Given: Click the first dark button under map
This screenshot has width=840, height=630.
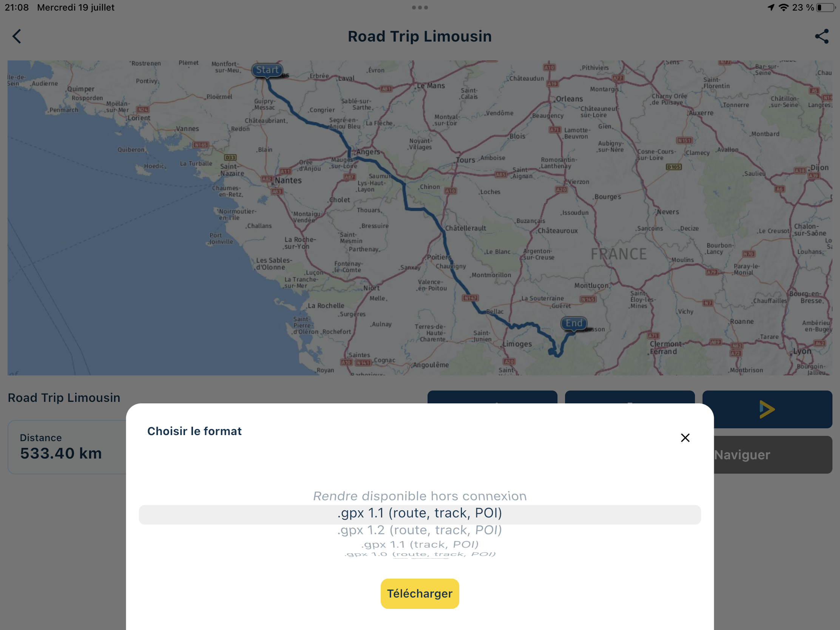Looking at the screenshot, I should point(492,397).
